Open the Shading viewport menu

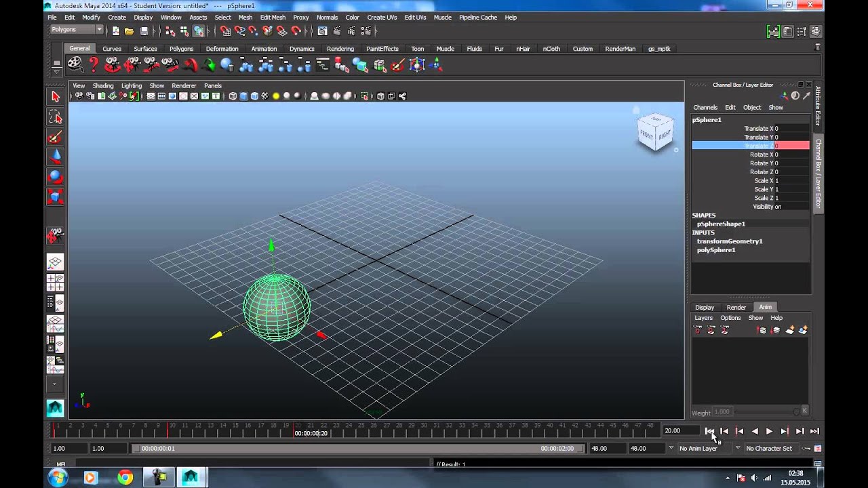[103, 86]
